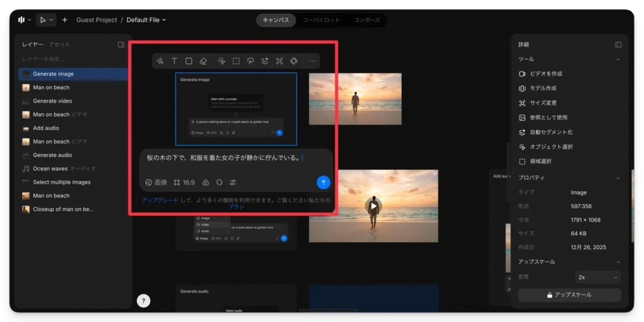Switch to the コーパイロット tab
This screenshot has height=322, width=644.
pos(321,20)
